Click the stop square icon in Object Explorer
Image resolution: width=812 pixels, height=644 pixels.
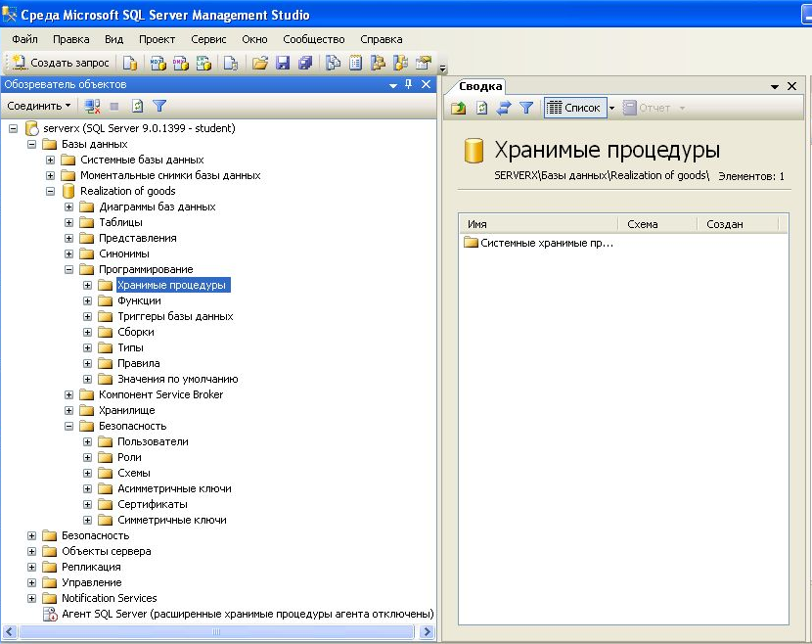coord(114,107)
